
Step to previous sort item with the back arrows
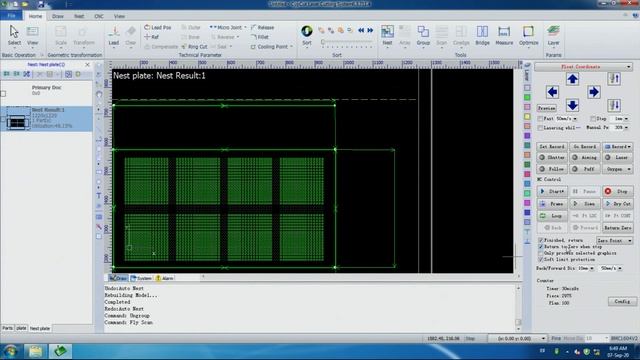pyautogui.click(x=361, y=30)
